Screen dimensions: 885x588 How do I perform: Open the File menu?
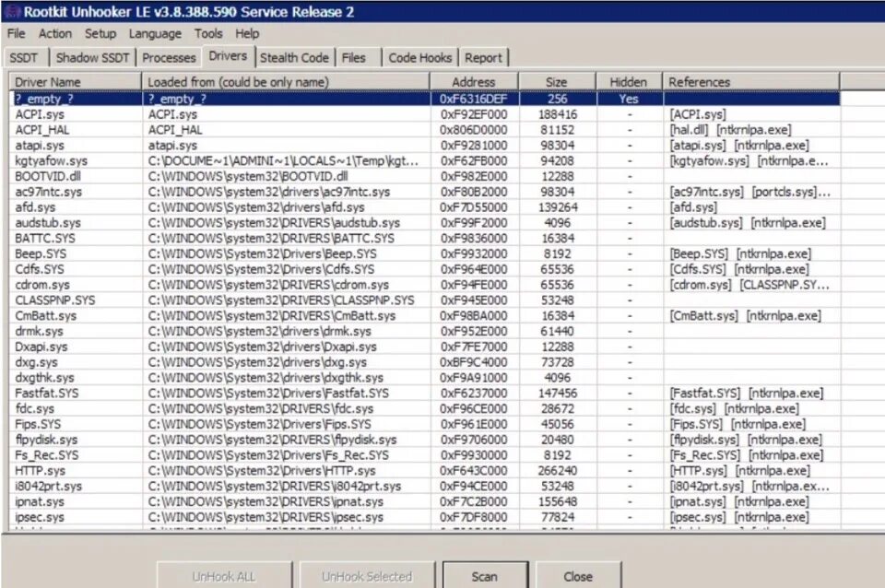point(16,34)
